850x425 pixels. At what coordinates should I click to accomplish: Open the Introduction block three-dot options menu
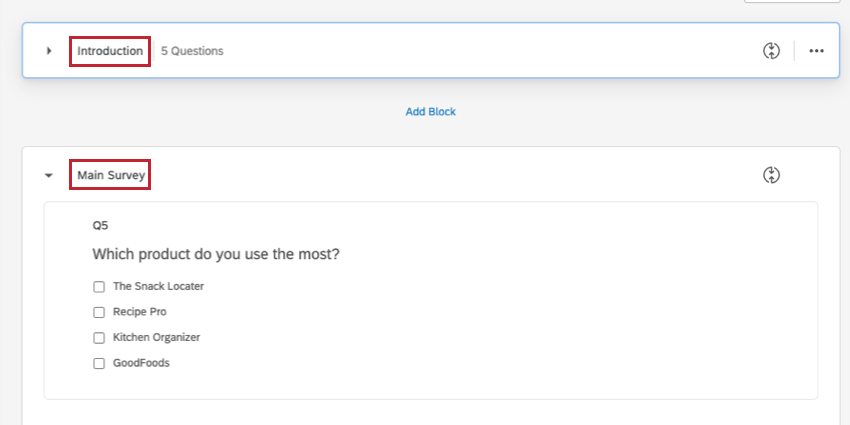tap(816, 50)
